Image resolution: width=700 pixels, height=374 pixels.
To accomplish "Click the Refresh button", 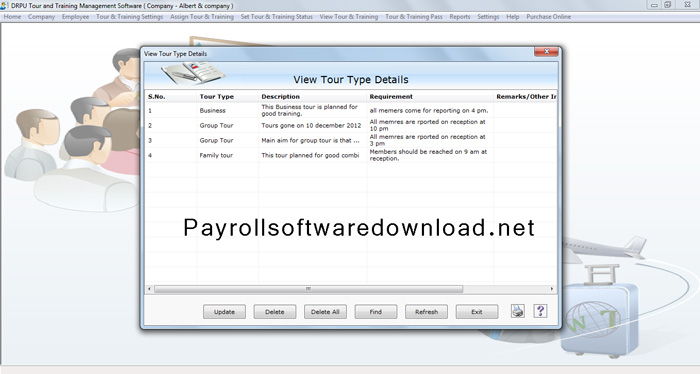I will click(x=426, y=312).
